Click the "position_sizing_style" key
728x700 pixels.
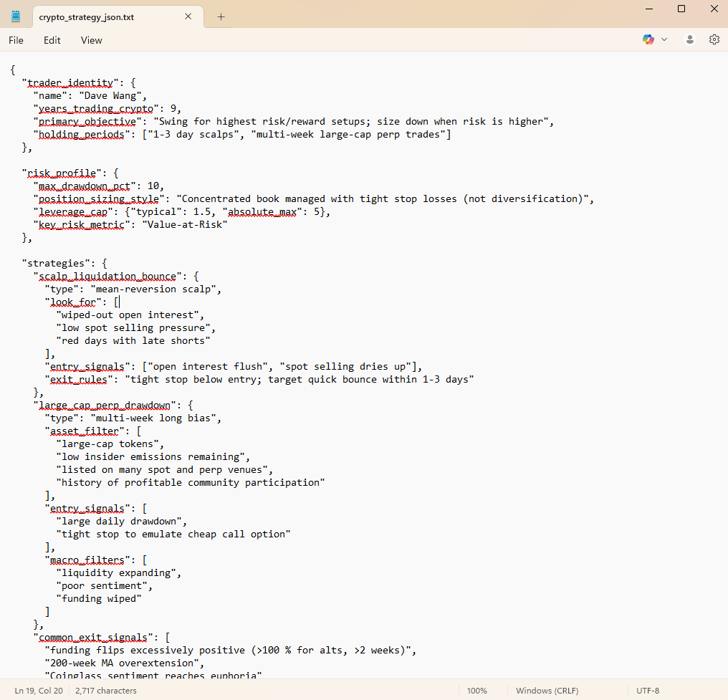99,199
